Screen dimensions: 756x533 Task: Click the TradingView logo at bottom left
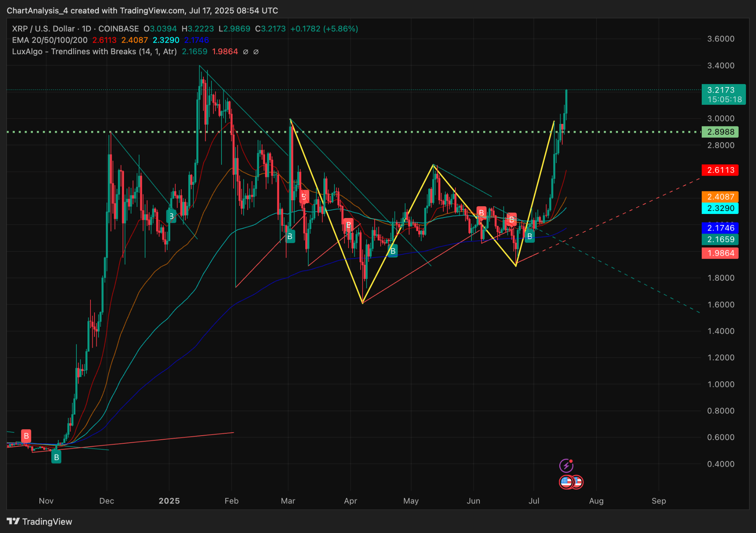[x=39, y=522]
